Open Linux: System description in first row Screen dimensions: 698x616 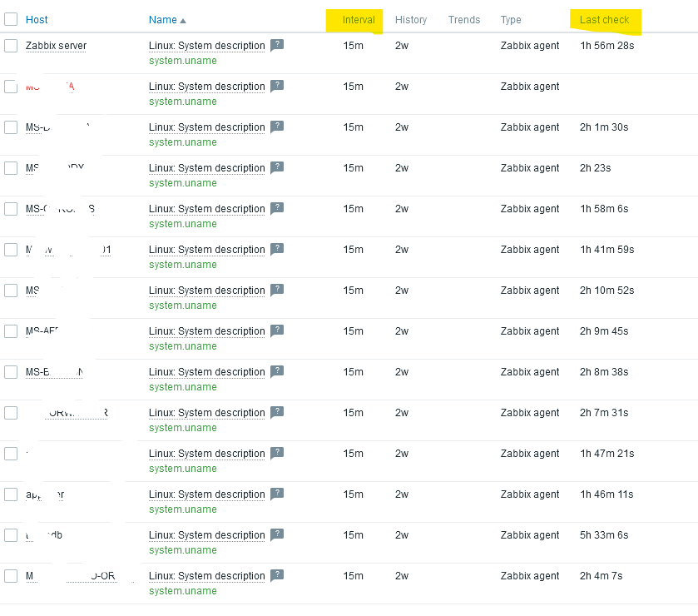207,46
